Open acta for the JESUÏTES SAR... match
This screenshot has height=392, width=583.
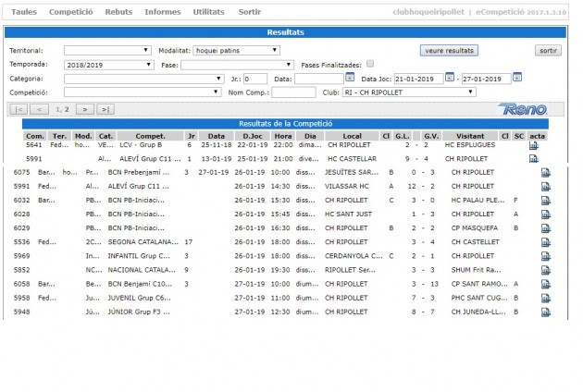tap(545, 173)
